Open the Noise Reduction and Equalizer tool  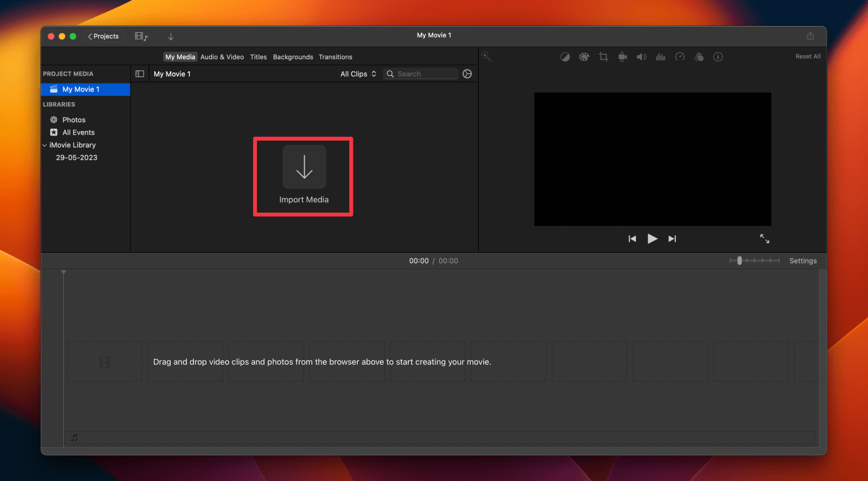[x=661, y=57]
